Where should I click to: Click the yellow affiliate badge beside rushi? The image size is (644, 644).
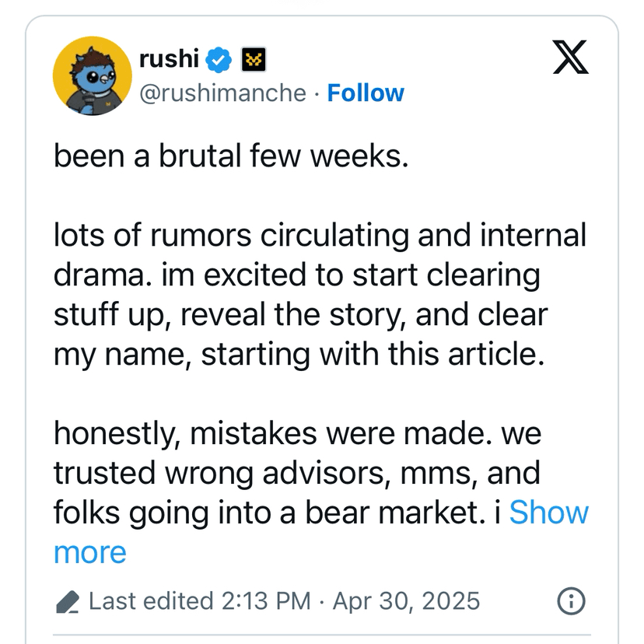tap(254, 58)
